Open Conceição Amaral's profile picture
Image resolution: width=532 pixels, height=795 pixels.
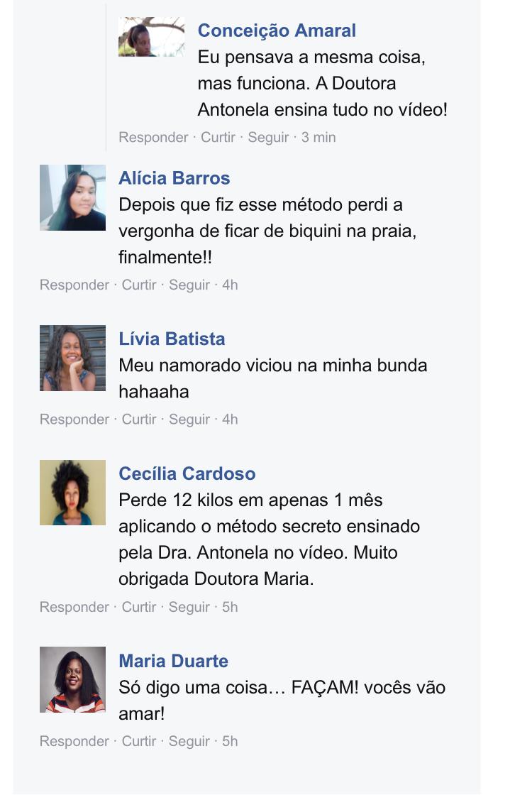click(151, 36)
